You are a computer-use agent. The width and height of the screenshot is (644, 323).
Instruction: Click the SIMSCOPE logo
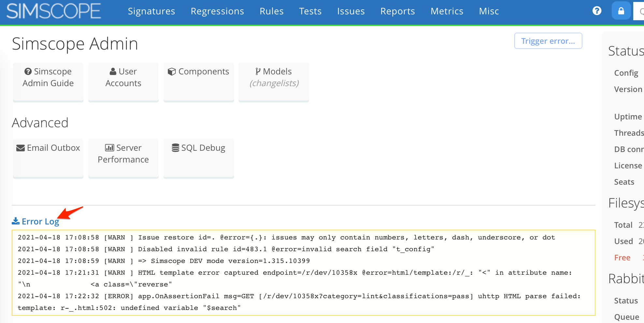point(54,11)
